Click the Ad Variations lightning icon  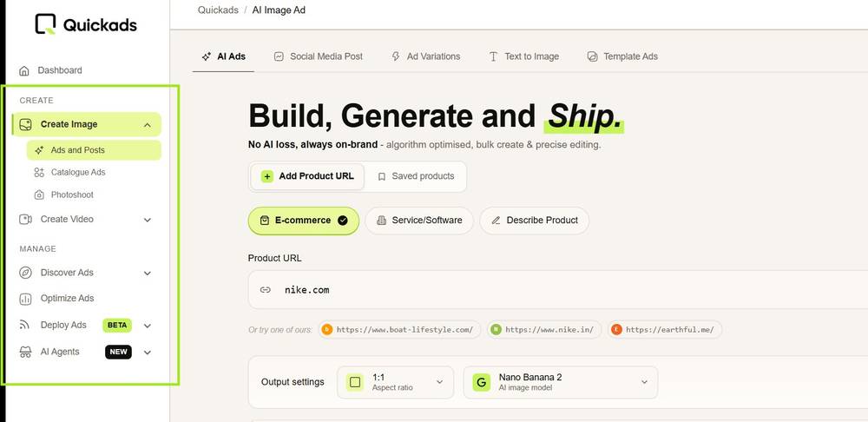[396, 56]
